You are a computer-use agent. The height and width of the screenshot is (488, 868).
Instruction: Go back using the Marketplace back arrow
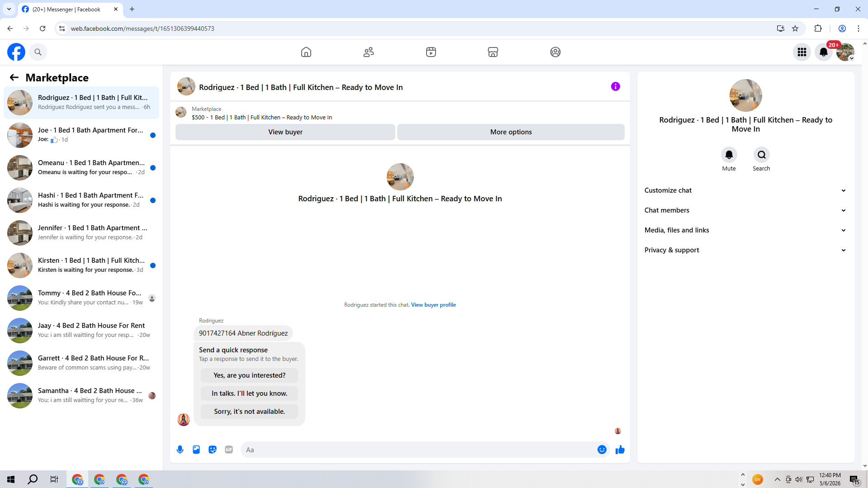pos(14,77)
